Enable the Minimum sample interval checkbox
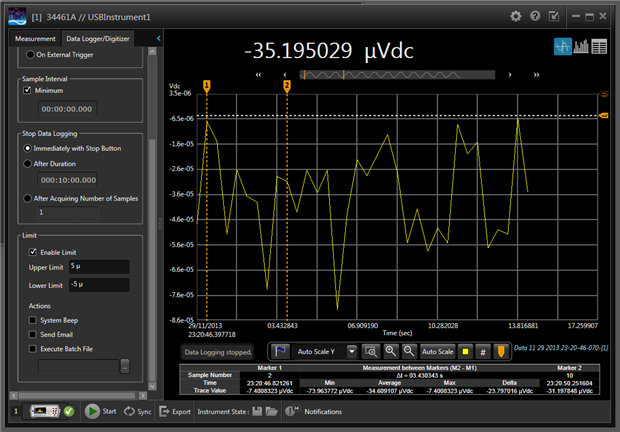The width and height of the screenshot is (620, 432). pos(29,90)
